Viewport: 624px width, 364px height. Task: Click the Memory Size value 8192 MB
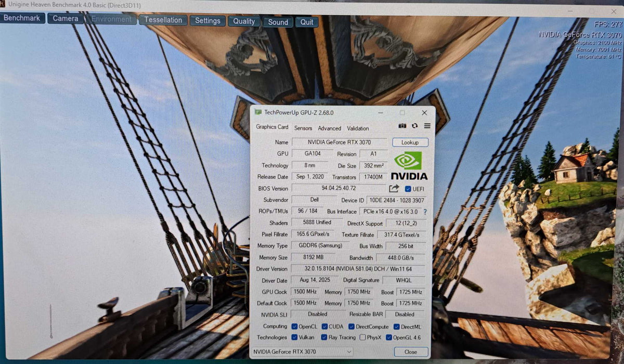tap(314, 257)
